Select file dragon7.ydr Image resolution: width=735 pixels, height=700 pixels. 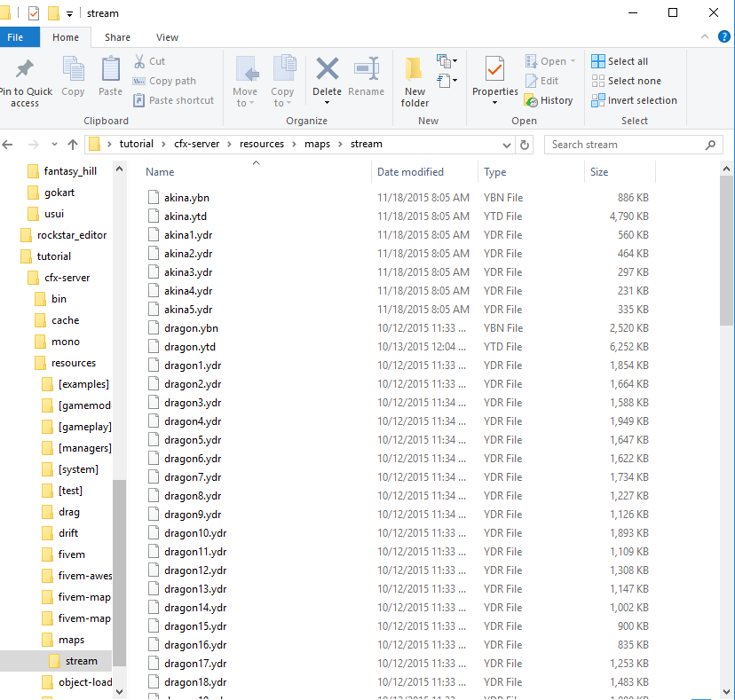(x=193, y=477)
